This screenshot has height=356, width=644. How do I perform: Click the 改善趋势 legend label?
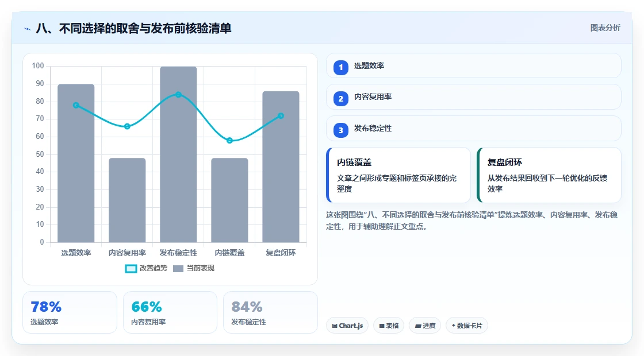[x=153, y=268]
